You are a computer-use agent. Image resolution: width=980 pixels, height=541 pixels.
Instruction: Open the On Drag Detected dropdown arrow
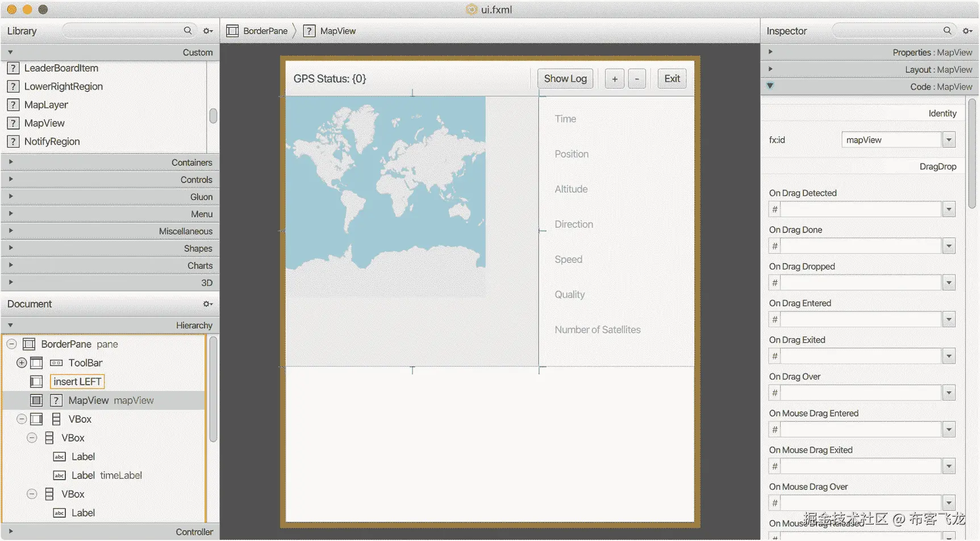(949, 210)
